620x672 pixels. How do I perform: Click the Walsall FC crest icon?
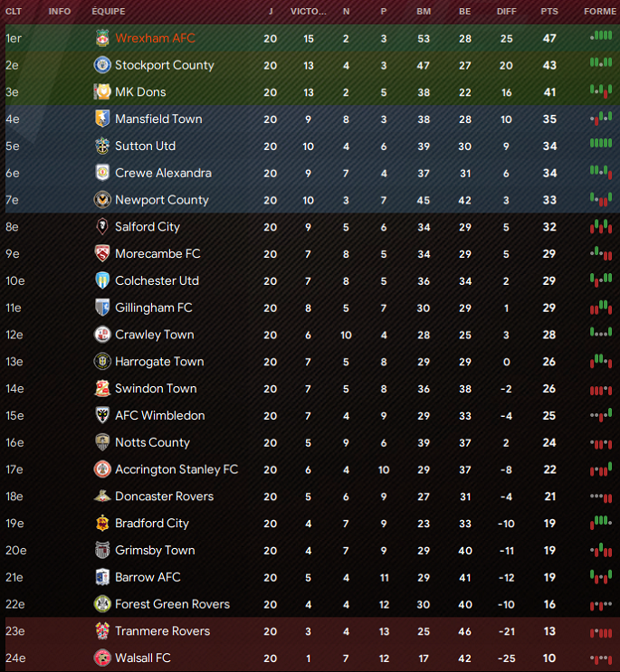102,658
